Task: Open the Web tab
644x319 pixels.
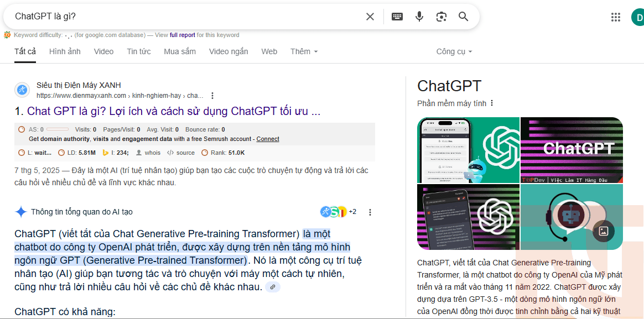Action: pos(269,51)
